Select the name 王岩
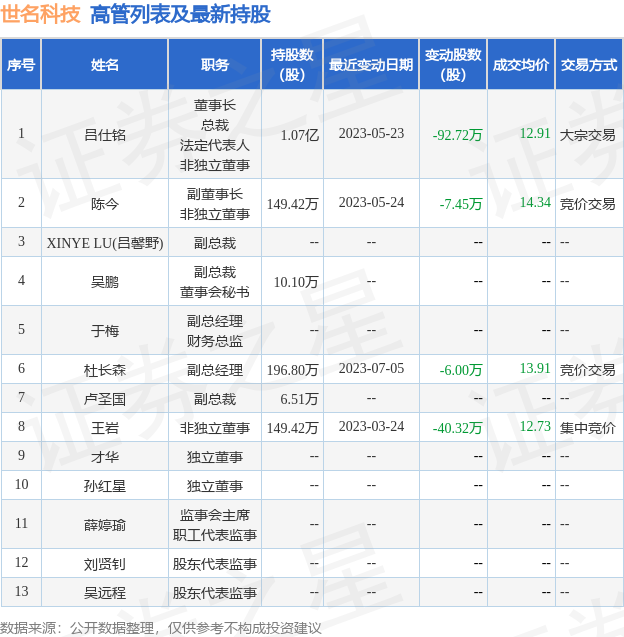 click(x=105, y=428)
